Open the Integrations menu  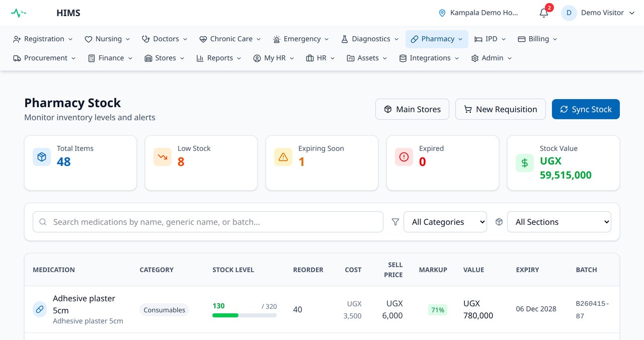tap(429, 58)
